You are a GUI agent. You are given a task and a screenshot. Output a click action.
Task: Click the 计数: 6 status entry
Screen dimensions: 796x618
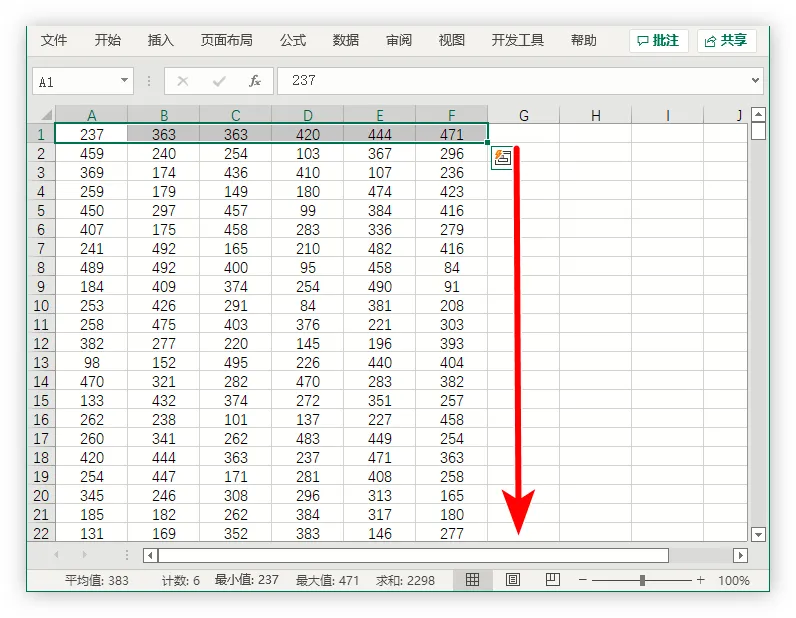(x=181, y=580)
